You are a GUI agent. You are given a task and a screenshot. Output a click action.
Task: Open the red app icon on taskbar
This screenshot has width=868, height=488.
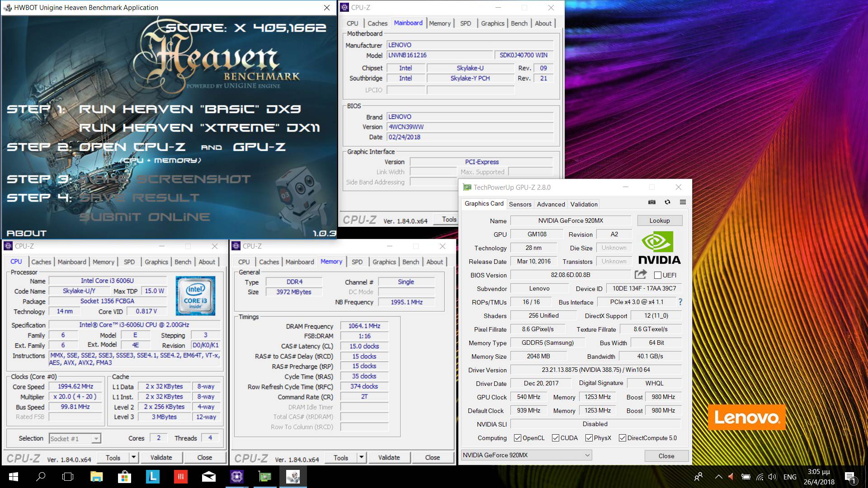[x=180, y=477]
